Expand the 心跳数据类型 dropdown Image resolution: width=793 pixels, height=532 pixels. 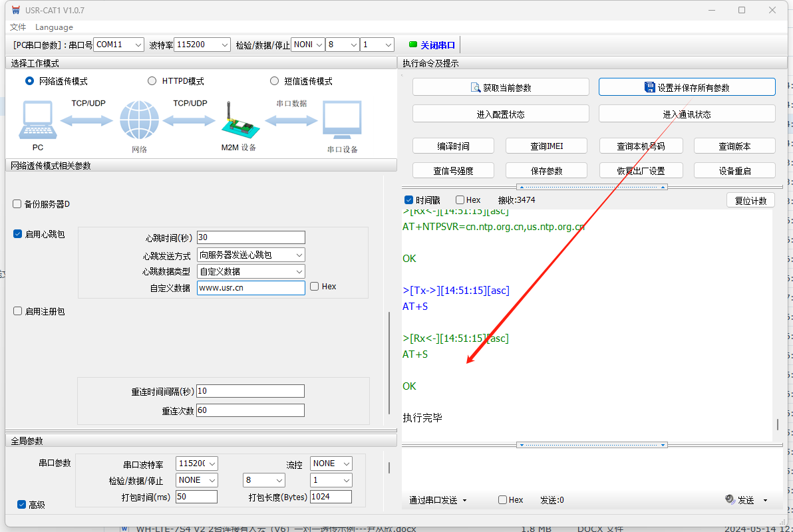[299, 271]
